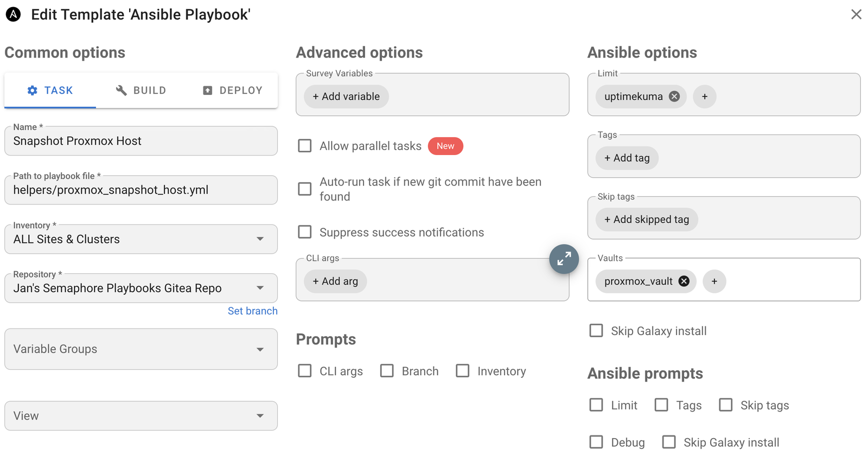Click the Path to playbook file field
This screenshot has width=868, height=456.
[x=141, y=190]
